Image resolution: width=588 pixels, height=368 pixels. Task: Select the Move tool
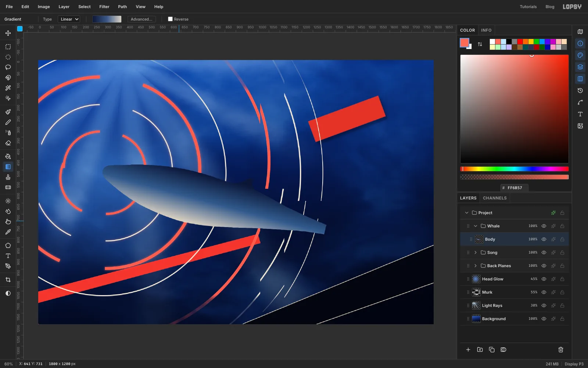pyautogui.click(x=8, y=33)
